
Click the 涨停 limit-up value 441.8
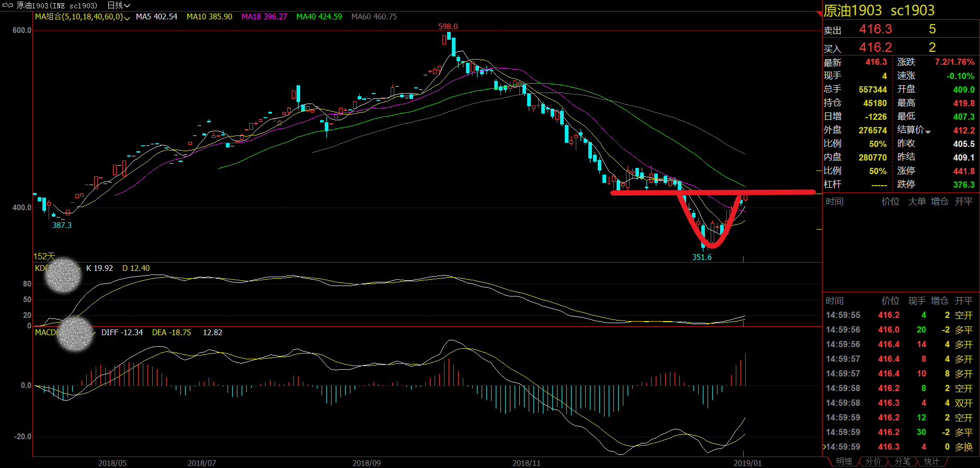(964, 171)
